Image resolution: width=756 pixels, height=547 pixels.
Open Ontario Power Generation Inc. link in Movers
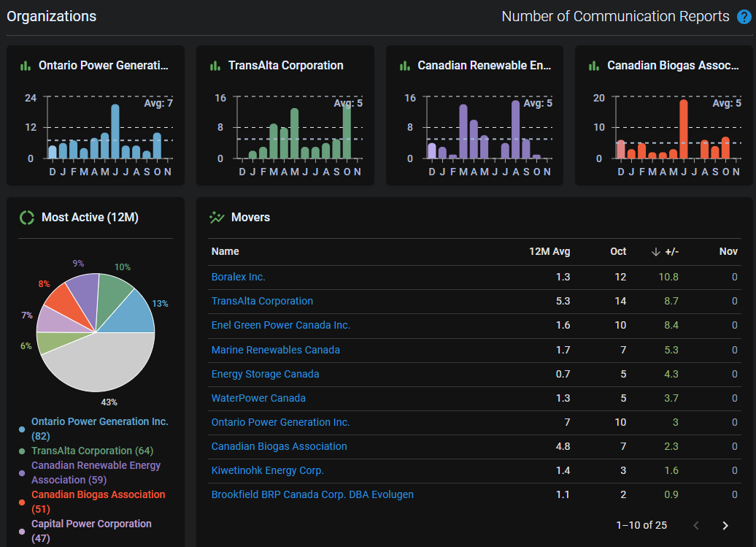pos(281,422)
